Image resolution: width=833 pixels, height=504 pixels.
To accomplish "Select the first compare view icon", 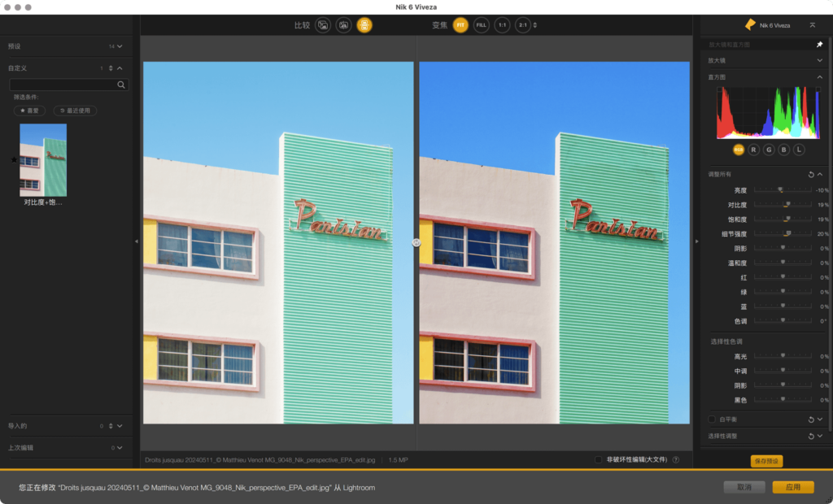I will (x=323, y=25).
